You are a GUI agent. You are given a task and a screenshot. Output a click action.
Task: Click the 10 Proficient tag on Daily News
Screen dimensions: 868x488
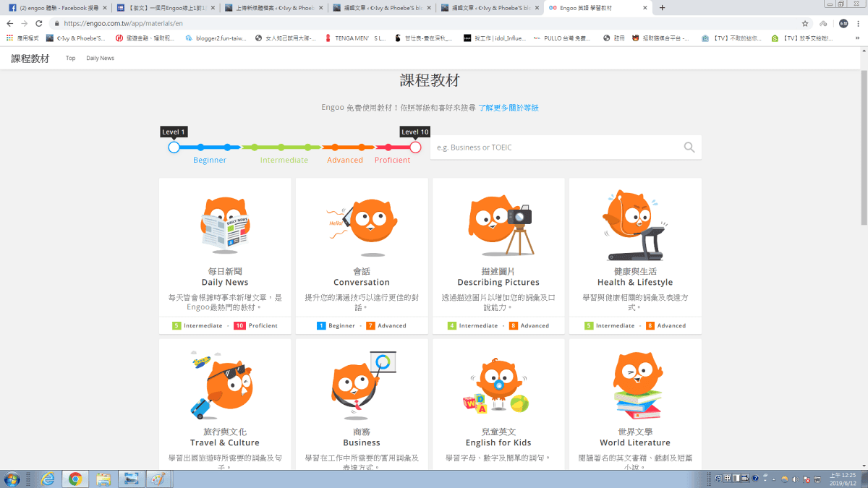(256, 325)
